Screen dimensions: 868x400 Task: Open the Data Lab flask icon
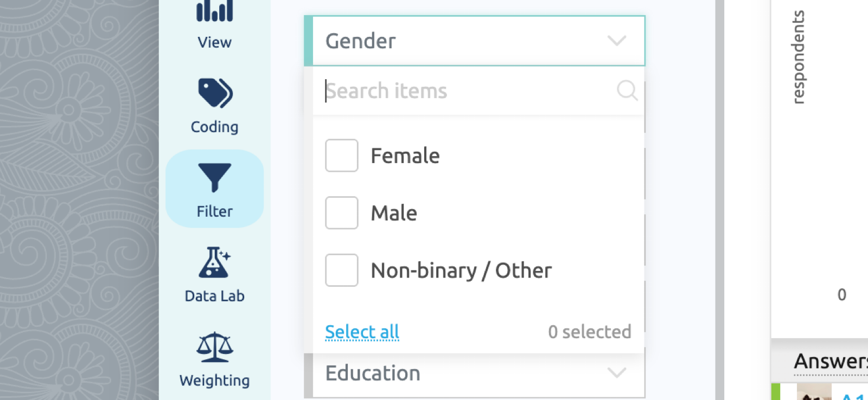click(x=215, y=262)
